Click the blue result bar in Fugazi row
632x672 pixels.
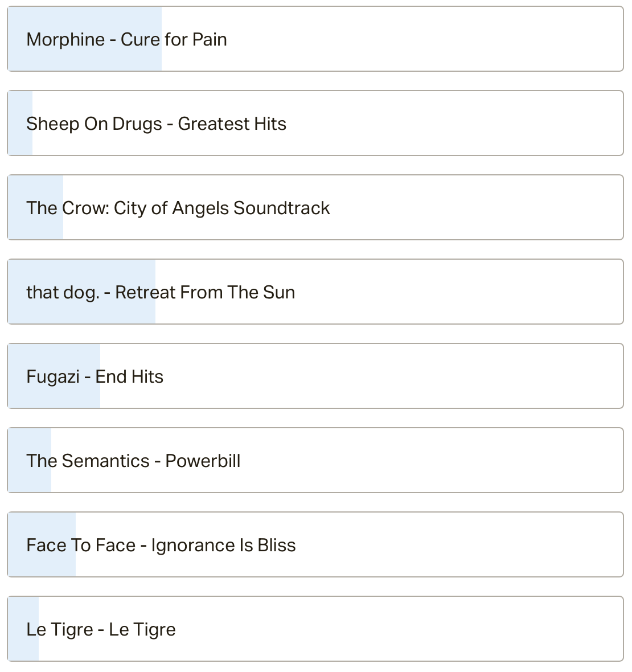[x=54, y=376]
